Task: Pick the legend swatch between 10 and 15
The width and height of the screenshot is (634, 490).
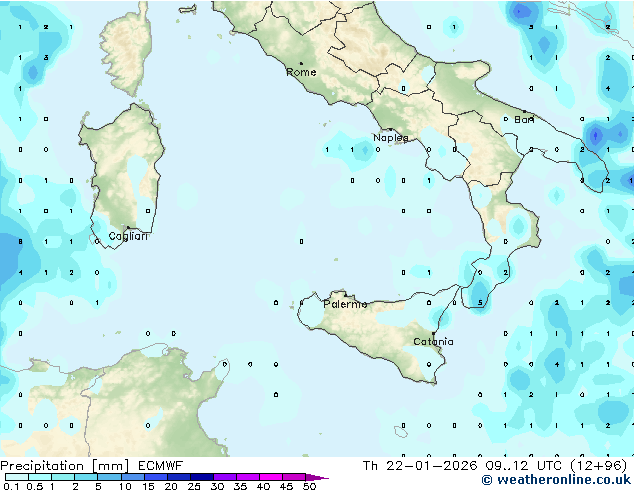Action: [x=132, y=477]
